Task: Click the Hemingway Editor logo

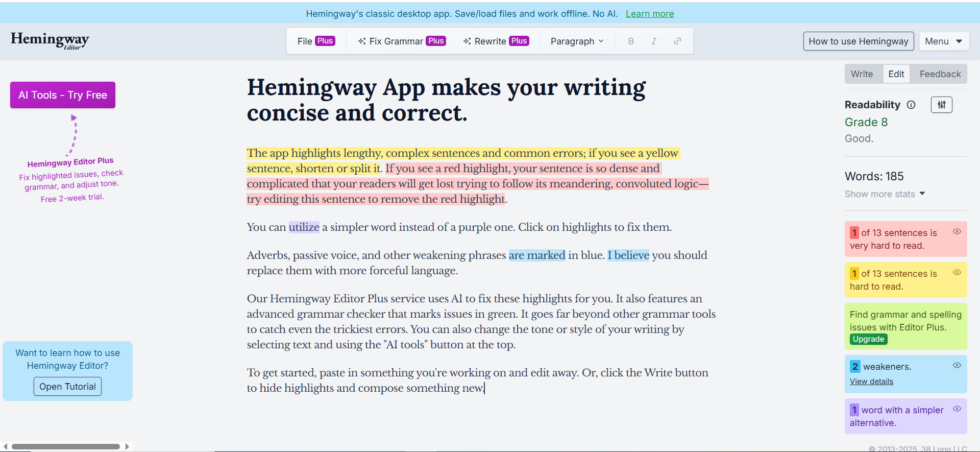Action: [x=50, y=40]
